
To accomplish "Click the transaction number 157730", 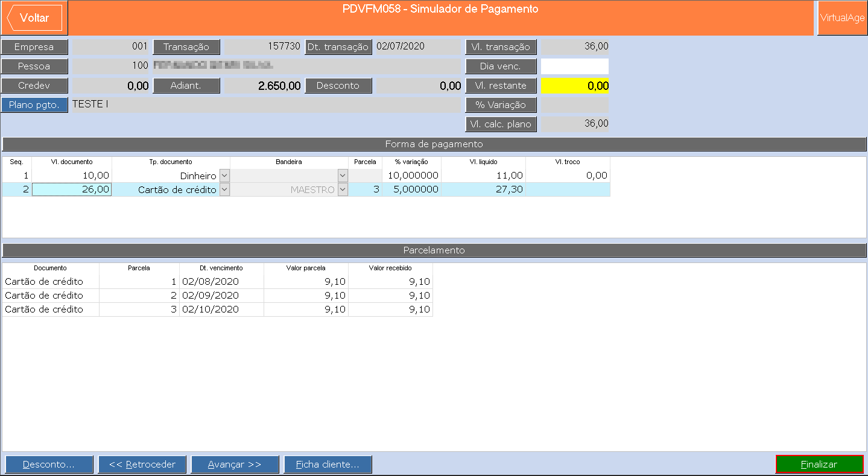I will pos(262,47).
